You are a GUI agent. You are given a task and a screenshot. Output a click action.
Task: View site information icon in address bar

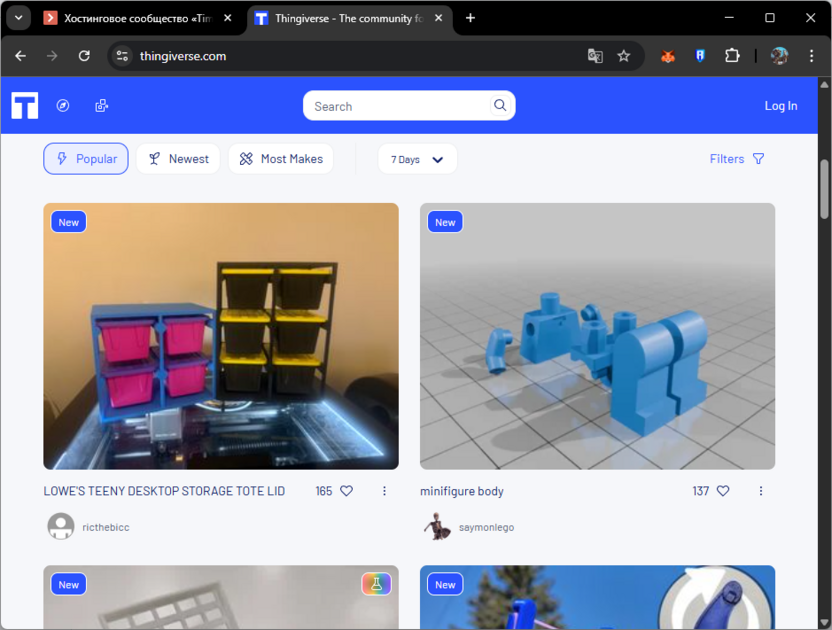click(x=123, y=56)
